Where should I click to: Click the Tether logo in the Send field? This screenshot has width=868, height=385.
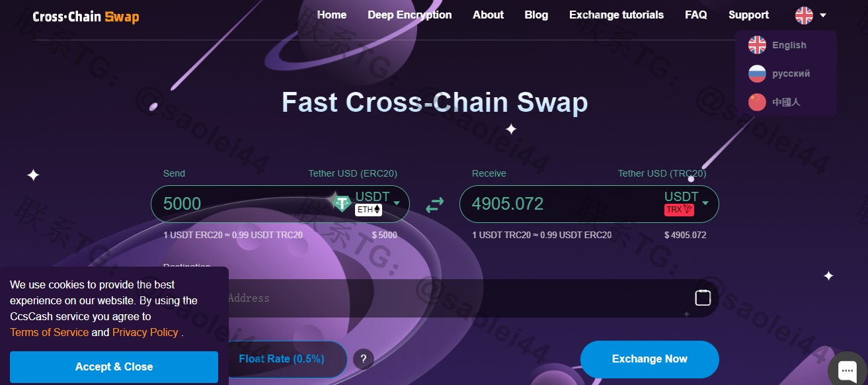[x=342, y=203]
